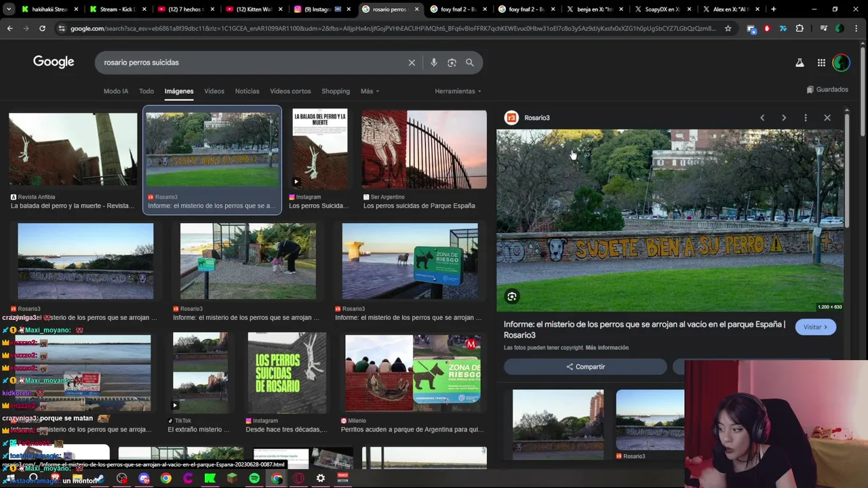Click the browser address bar

click(x=393, y=28)
